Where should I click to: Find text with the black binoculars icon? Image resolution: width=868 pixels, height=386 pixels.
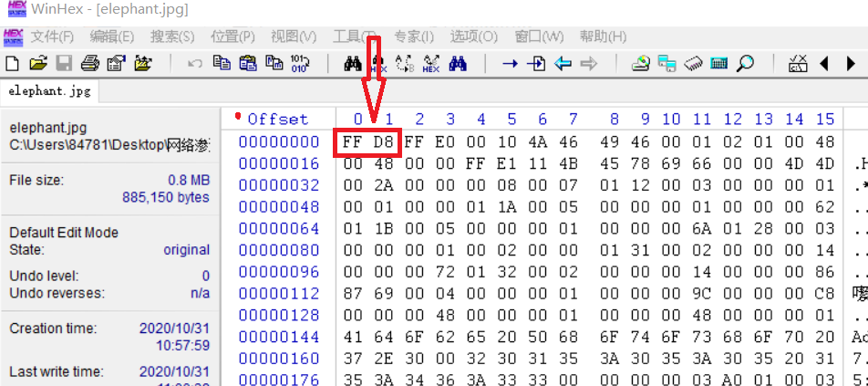(353, 63)
